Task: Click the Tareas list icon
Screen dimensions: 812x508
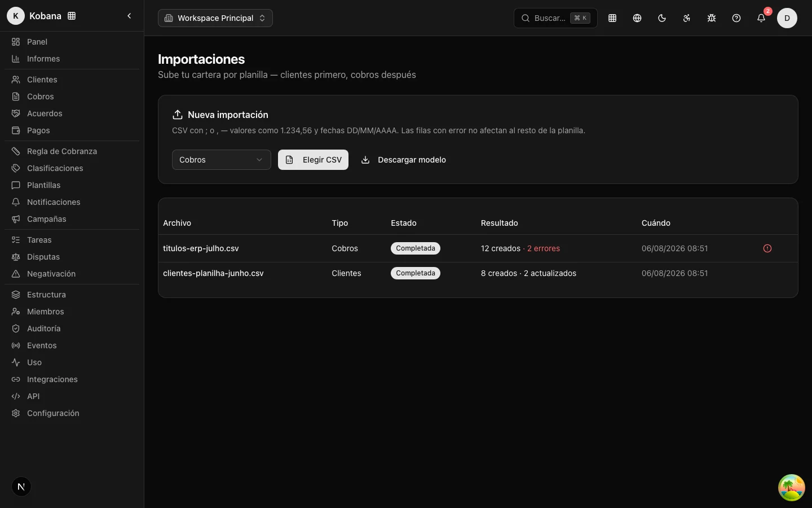Action: click(16, 240)
